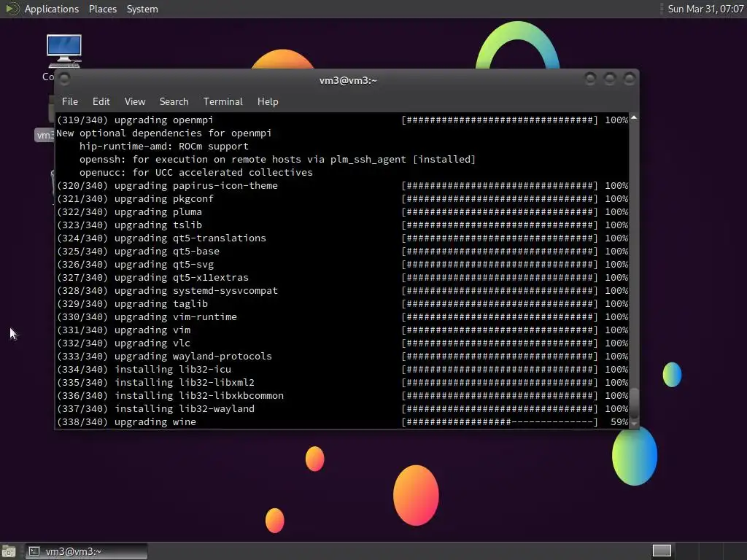The width and height of the screenshot is (747, 560).
Task: Click the 'installing lib32-libxkbcommon' line
Action: (342, 396)
